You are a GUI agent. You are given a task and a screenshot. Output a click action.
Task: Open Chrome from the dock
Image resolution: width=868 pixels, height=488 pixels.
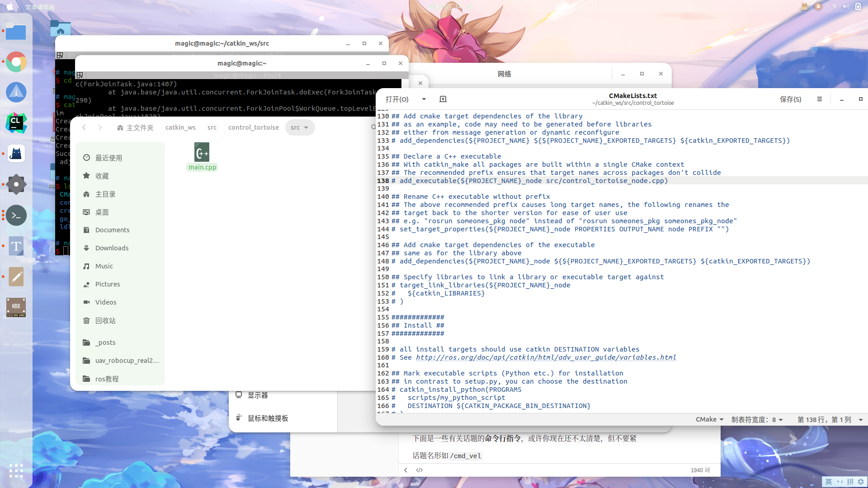(x=16, y=62)
